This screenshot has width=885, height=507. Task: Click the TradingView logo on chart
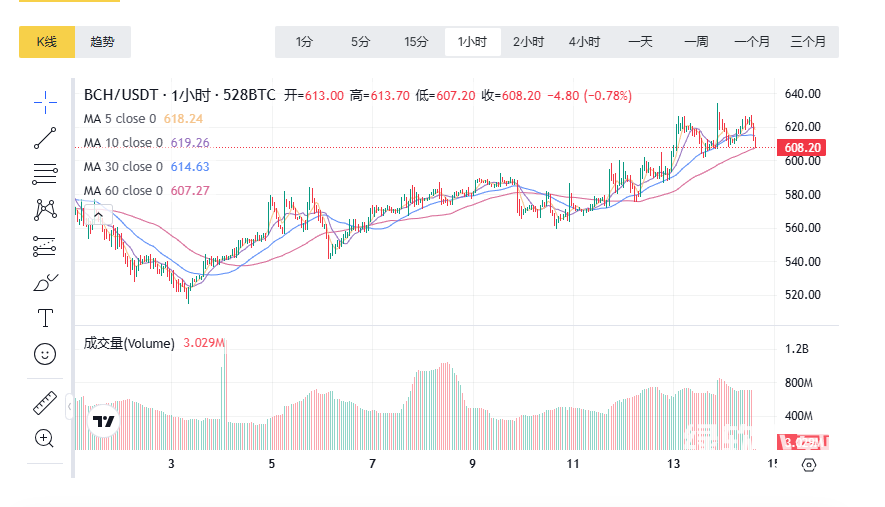click(104, 422)
